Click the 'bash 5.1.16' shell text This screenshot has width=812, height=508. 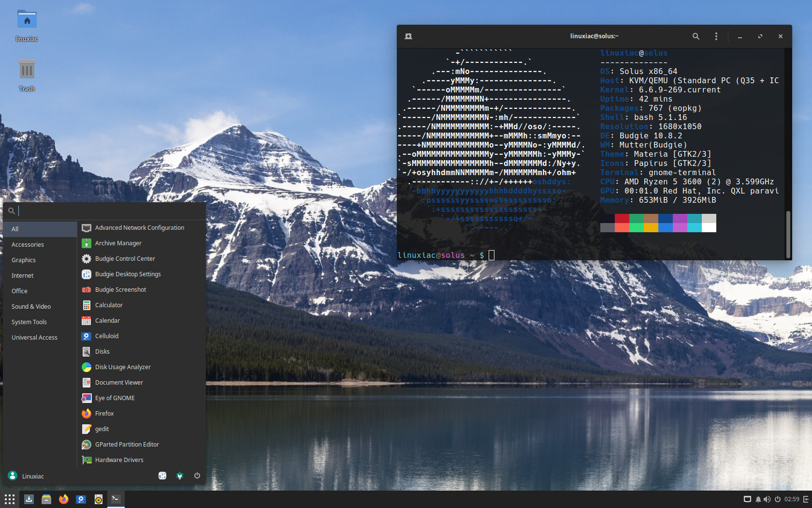click(x=660, y=118)
